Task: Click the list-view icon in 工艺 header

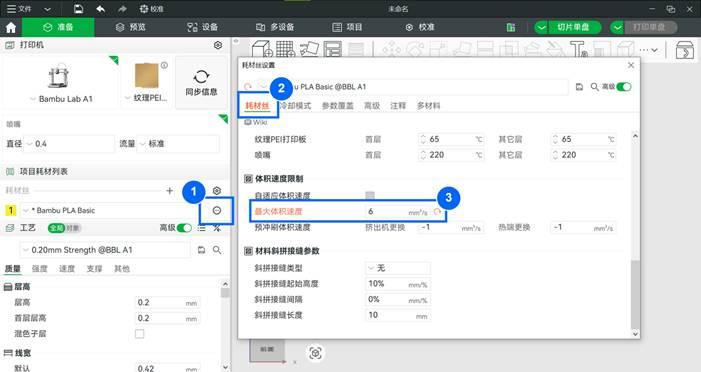Action: coord(202,228)
